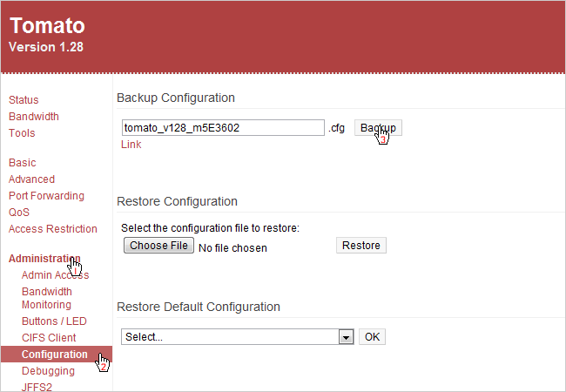Viewport: 566px width, 392px height.
Task: Open Admin Access submenu item
Action: coord(55,275)
